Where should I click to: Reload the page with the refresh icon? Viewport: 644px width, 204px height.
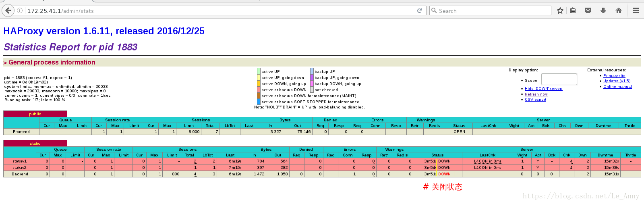pos(419,10)
